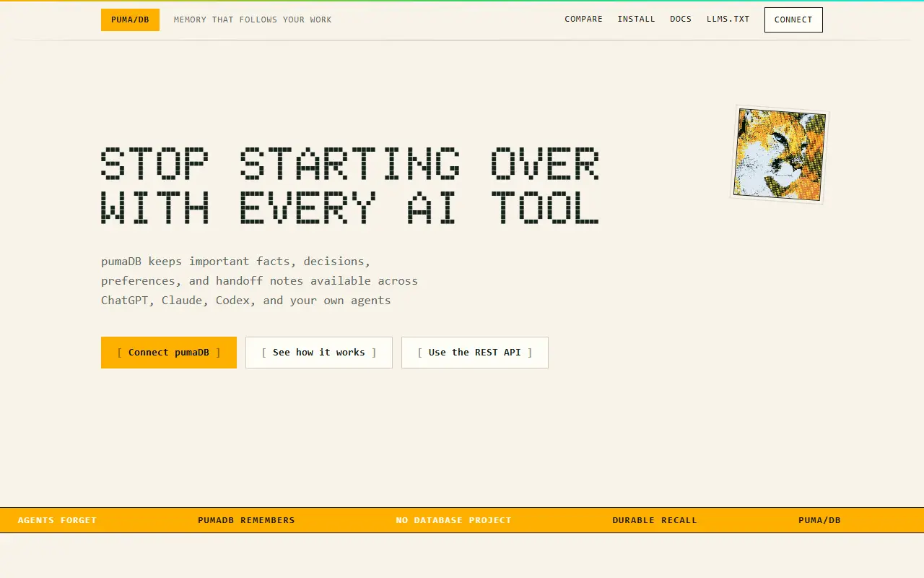The height and width of the screenshot is (578, 924).
Task: Click the pumaDB description paragraph
Action: [260, 280]
